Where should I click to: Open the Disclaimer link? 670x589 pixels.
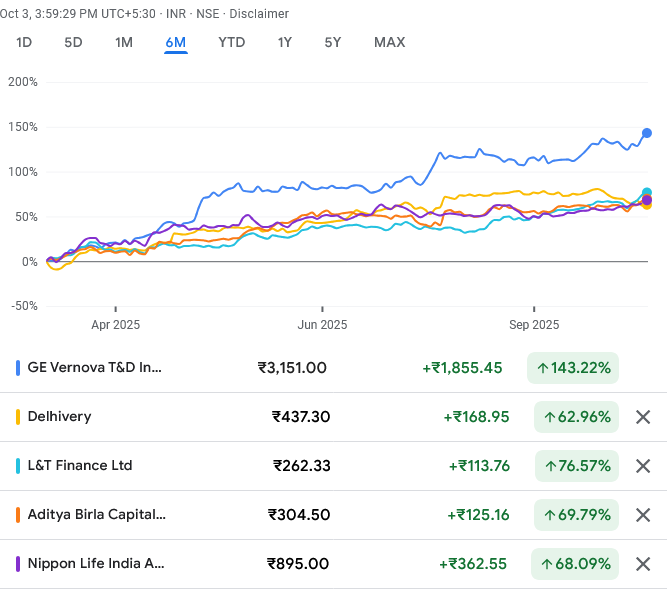click(x=259, y=14)
